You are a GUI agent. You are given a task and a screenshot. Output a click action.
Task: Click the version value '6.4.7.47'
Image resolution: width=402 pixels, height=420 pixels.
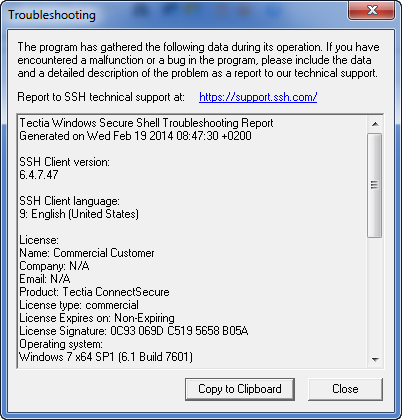click(39, 175)
